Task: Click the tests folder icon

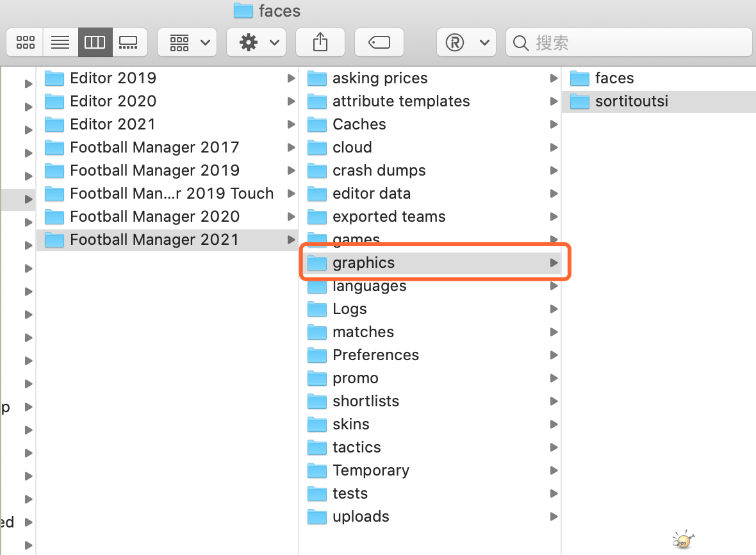Action: (316, 493)
